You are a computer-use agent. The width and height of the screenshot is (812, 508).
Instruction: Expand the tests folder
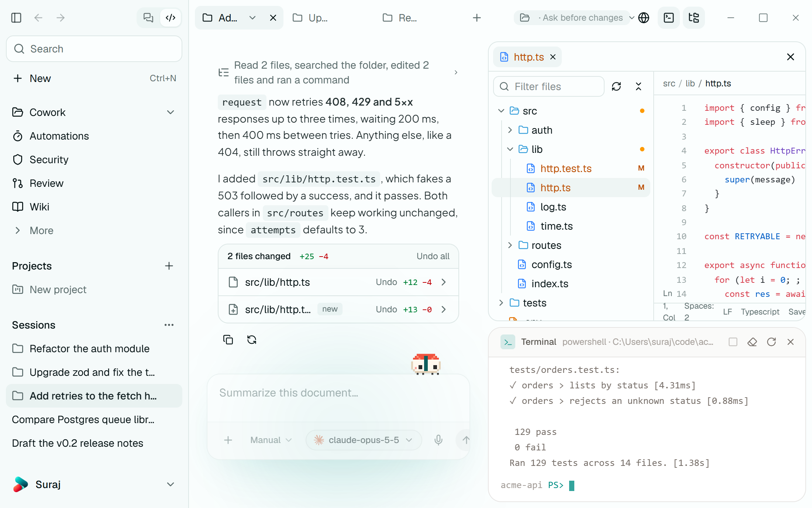(x=501, y=303)
